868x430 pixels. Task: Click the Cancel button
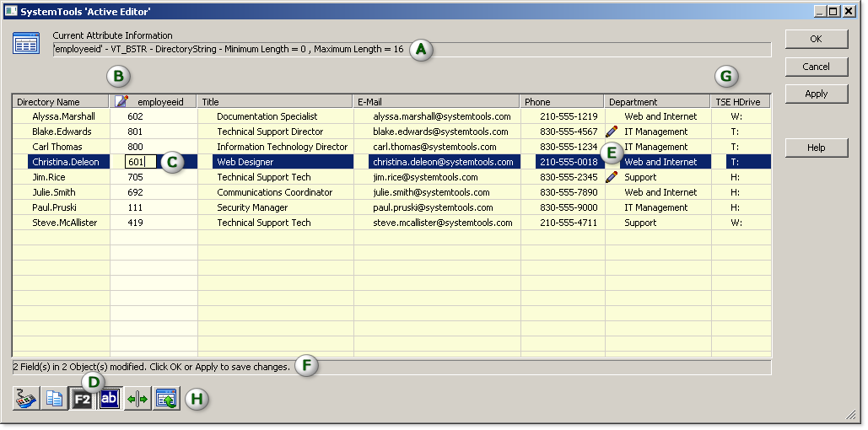816,67
